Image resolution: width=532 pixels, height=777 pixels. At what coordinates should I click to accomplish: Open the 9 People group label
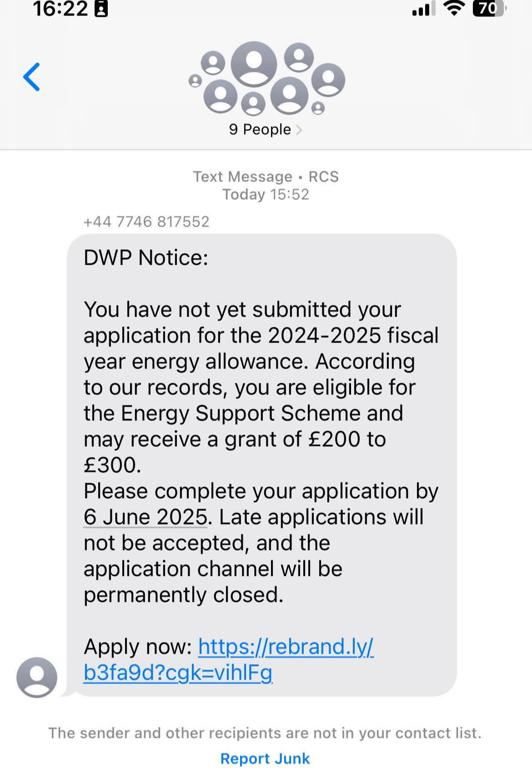[x=260, y=130]
